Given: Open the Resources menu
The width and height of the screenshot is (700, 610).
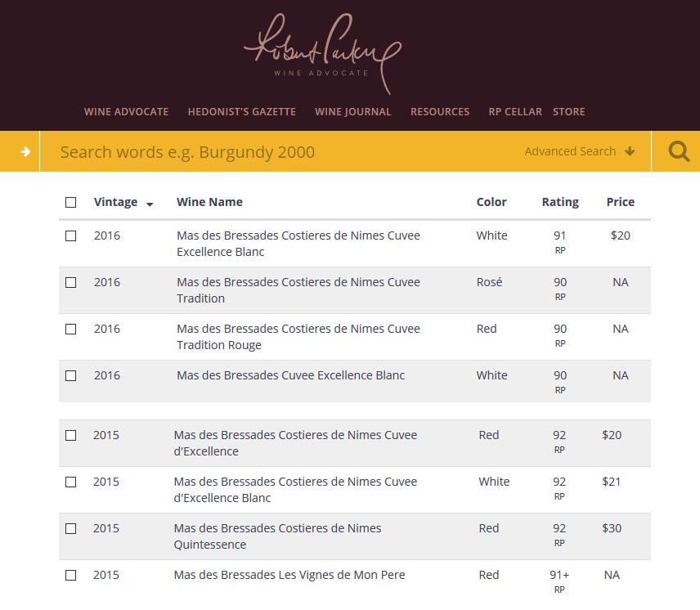Looking at the screenshot, I should coord(440,111).
